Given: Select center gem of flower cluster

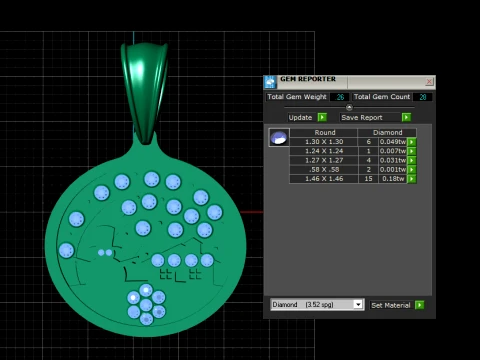Looking at the screenshot, I should coord(146,305).
